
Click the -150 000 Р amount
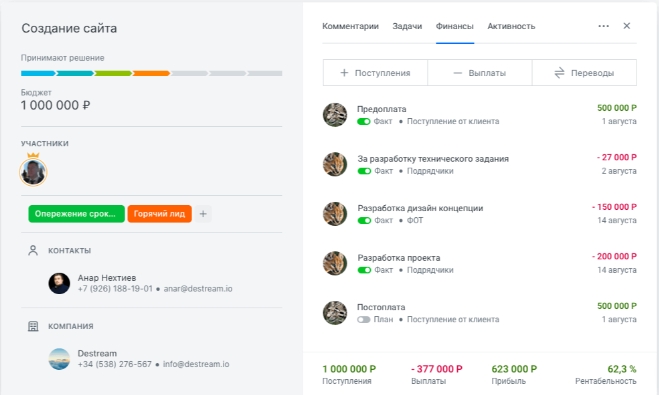[x=614, y=207]
